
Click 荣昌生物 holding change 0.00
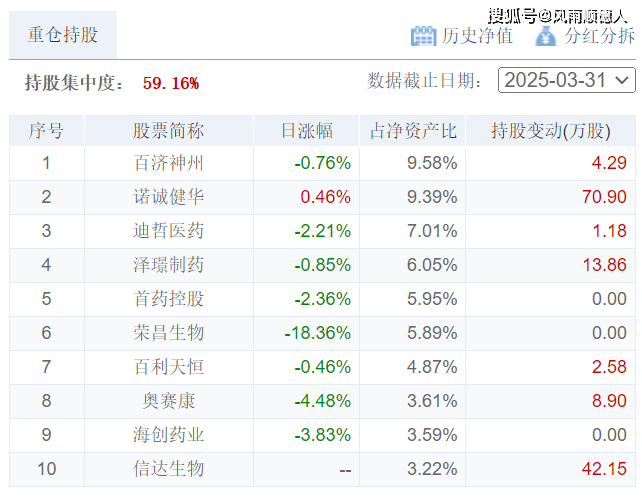click(x=609, y=333)
